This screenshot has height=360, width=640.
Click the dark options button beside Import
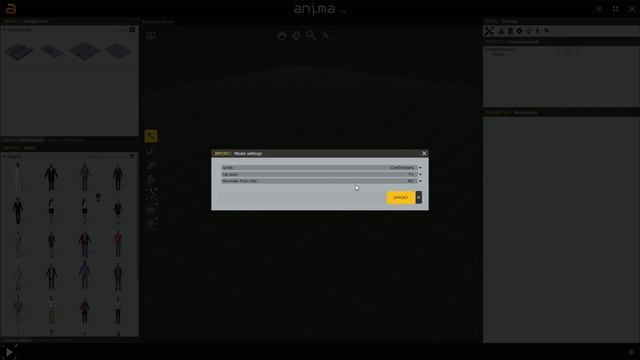tap(418, 198)
